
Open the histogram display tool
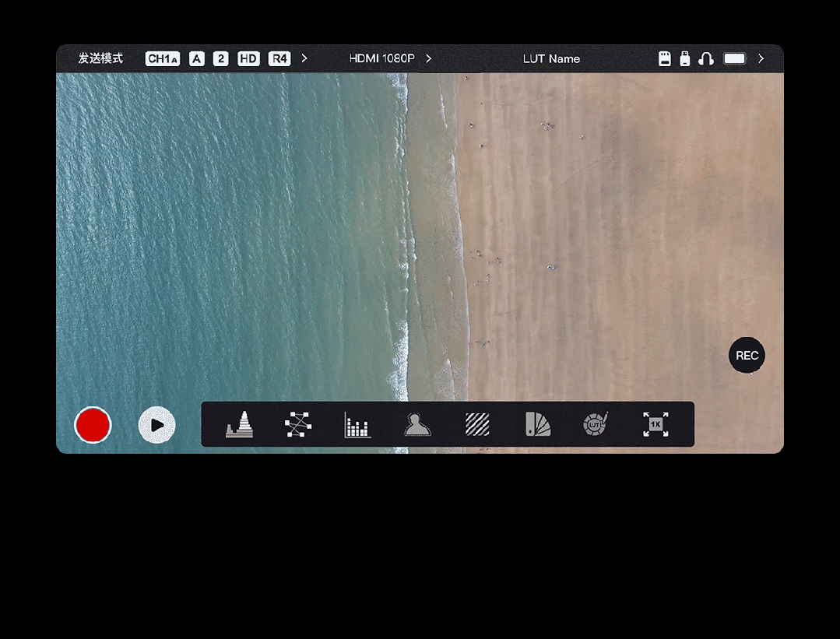click(x=357, y=425)
